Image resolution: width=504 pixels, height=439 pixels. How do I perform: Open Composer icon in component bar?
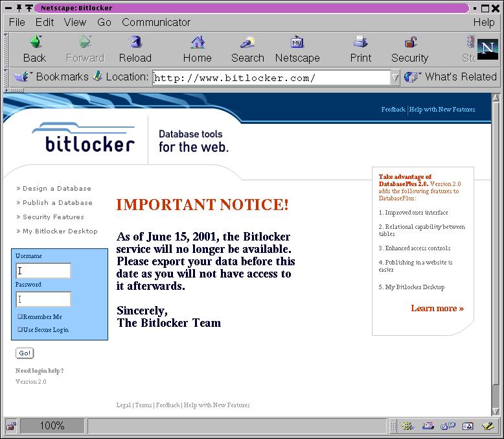[x=488, y=426]
